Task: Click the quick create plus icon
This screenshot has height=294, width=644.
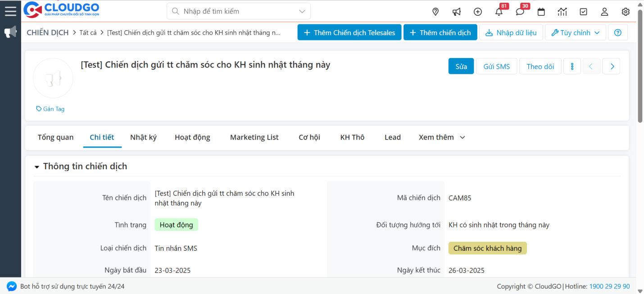Action: [478, 12]
